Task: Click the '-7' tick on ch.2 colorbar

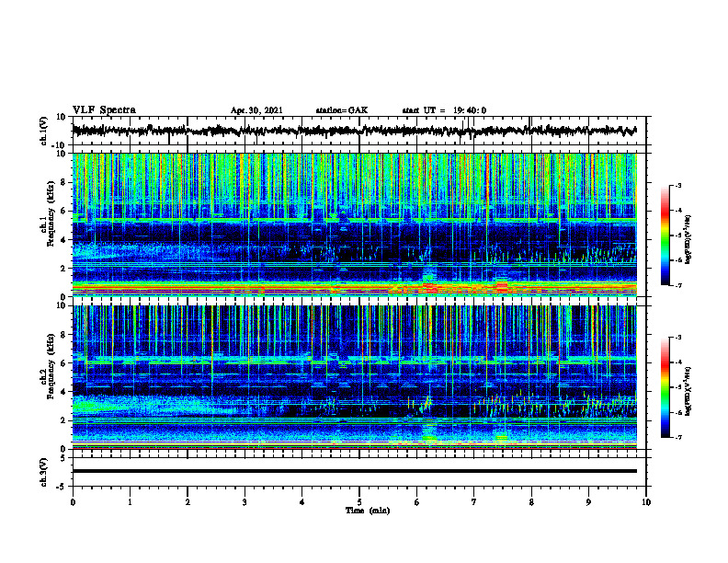Action: pyautogui.click(x=677, y=437)
